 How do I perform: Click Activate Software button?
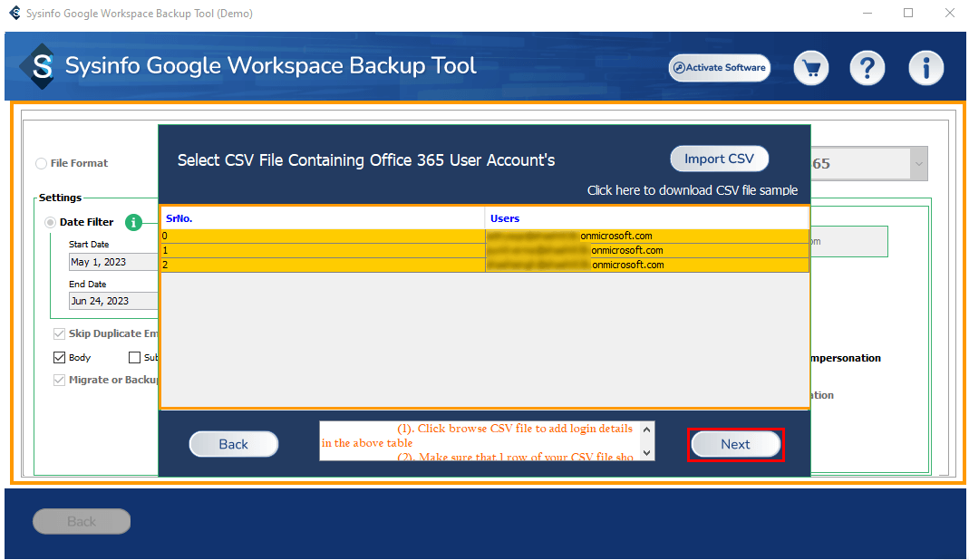[x=720, y=68]
